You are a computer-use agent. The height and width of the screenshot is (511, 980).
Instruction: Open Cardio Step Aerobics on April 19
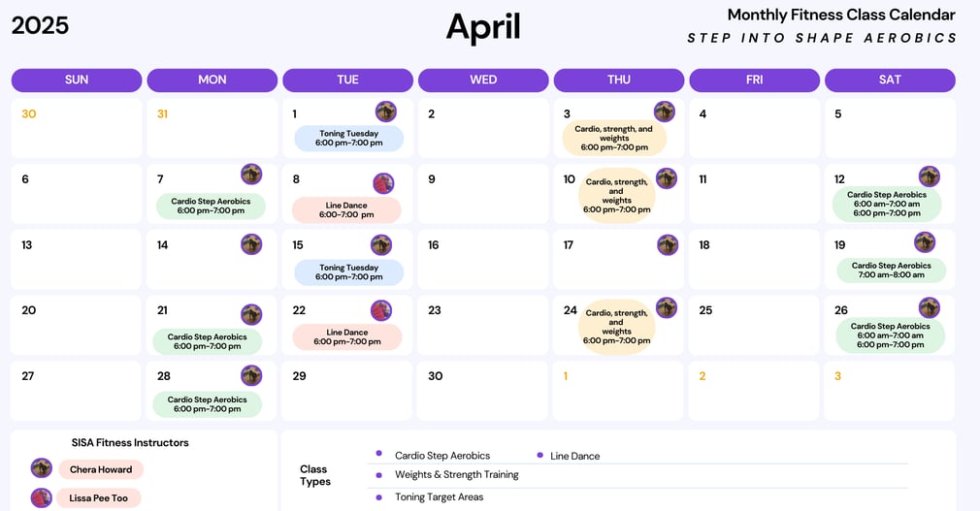click(892, 270)
